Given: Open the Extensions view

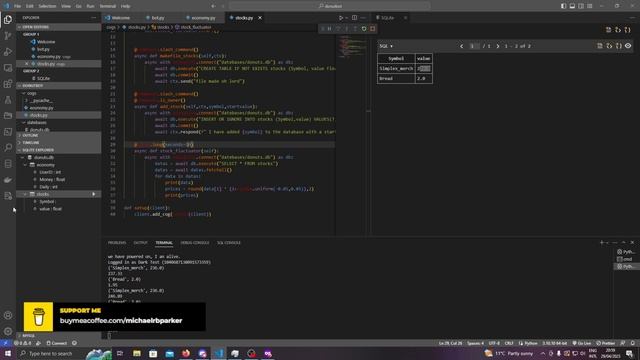Looking at the screenshot, I should (8, 84).
